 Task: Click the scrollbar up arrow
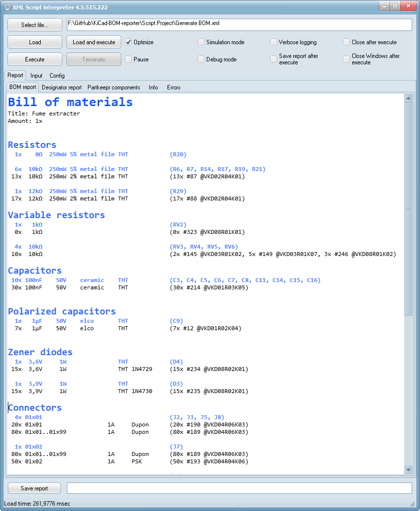click(408, 98)
